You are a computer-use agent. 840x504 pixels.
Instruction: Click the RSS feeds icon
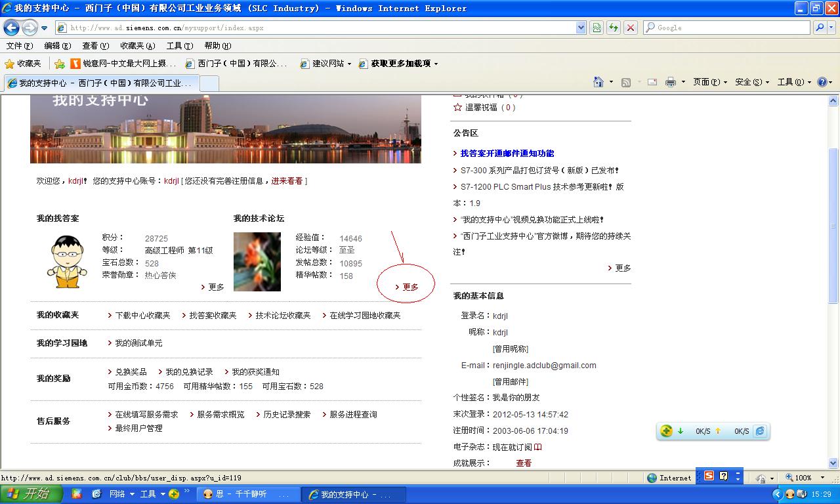click(626, 82)
